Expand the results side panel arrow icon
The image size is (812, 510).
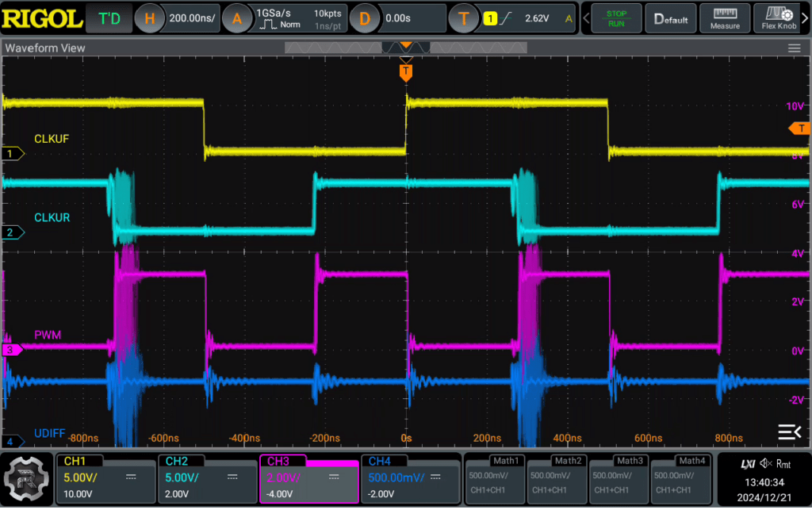(x=789, y=431)
